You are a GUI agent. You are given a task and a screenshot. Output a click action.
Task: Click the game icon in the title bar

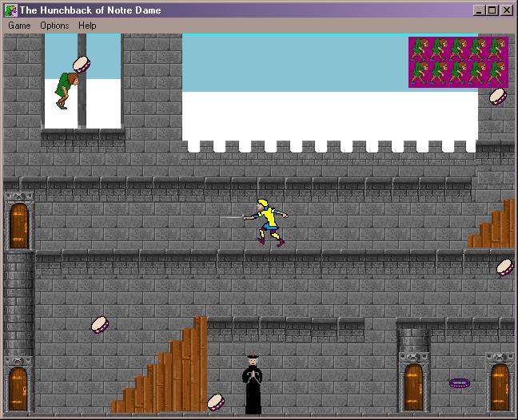tap(10, 10)
